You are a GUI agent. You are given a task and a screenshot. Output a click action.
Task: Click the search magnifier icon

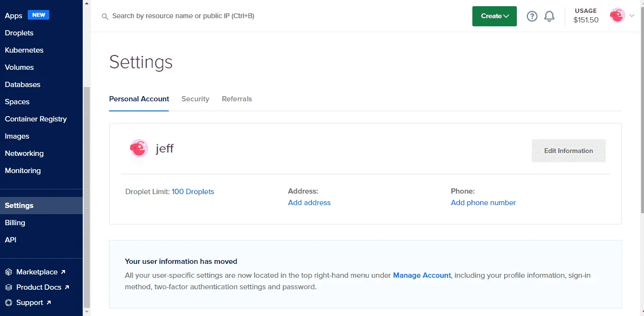click(x=105, y=17)
